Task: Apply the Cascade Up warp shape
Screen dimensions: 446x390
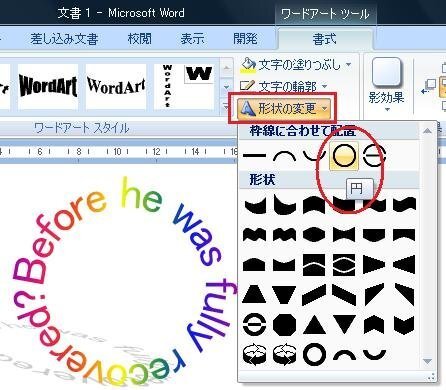Action: tap(374, 294)
